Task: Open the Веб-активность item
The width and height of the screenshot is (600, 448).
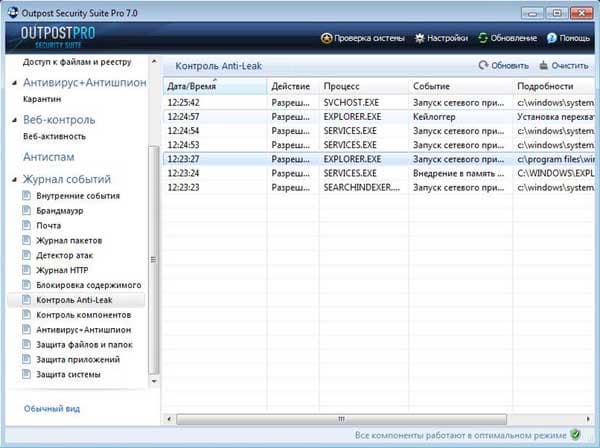Action: pos(54,136)
